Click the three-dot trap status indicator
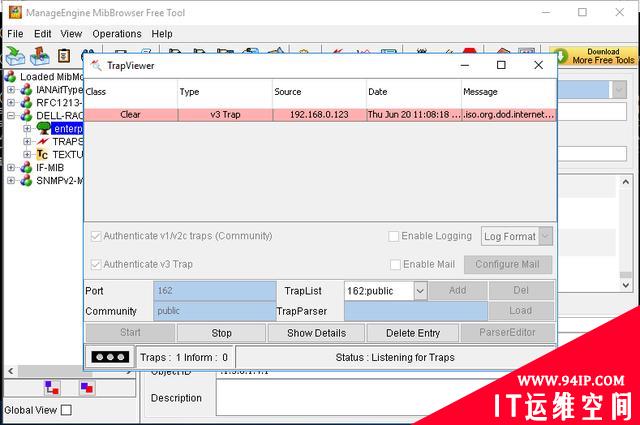Image resolution: width=640 pixels, height=425 pixels. pos(110,357)
